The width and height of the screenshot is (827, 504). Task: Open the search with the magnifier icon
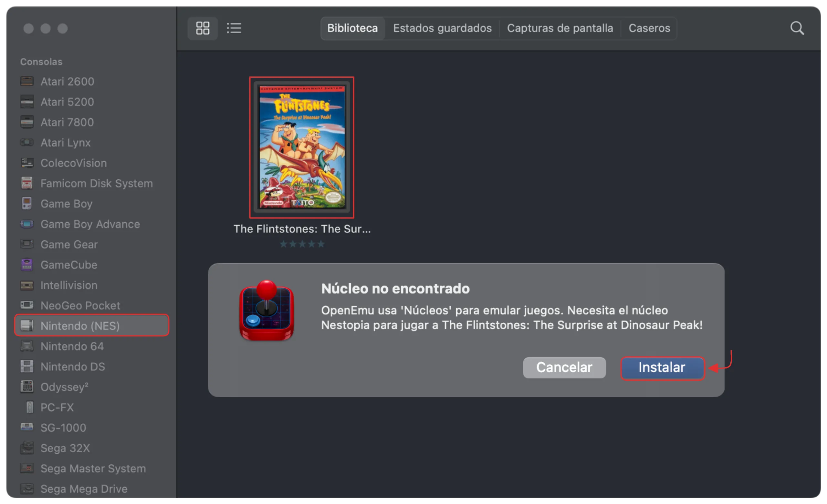[797, 28]
